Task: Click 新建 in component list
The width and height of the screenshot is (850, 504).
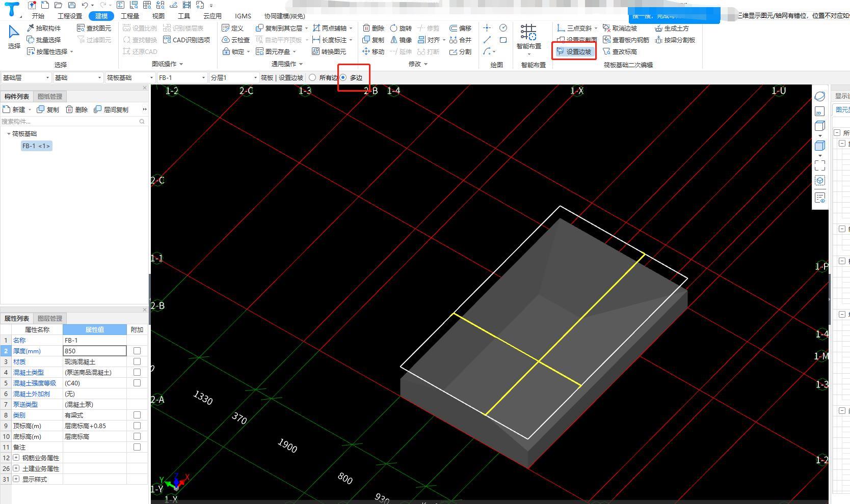Action: point(15,109)
